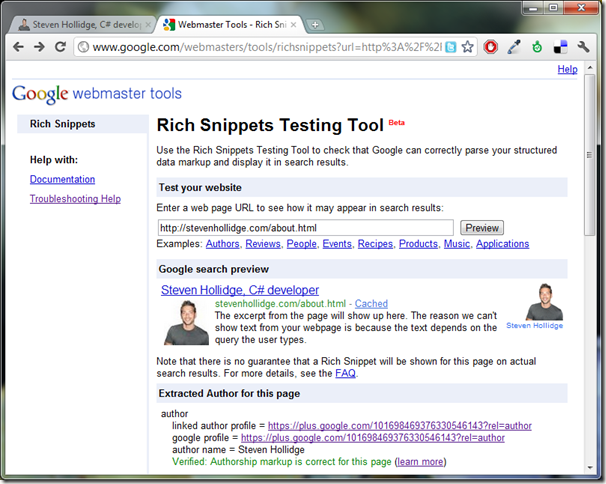This screenshot has width=606, height=484.
Task: Open the eyedropper color picker extension
Action: click(514, 47)
